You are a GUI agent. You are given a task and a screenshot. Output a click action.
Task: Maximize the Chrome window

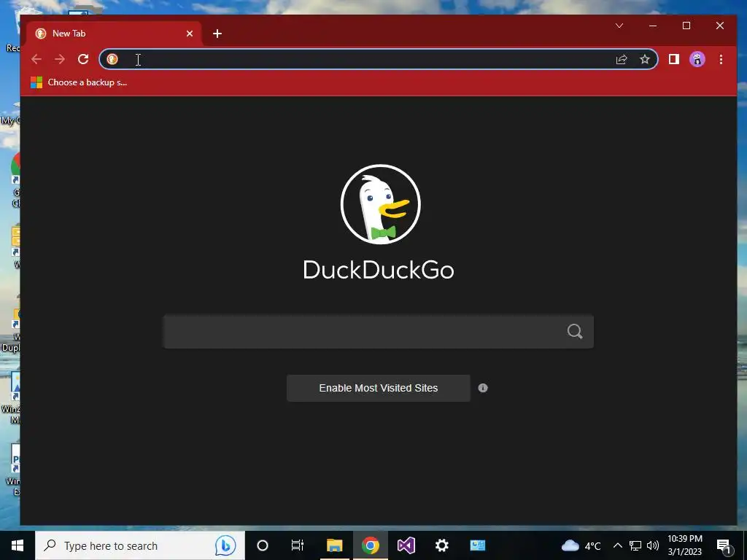pyautogui.click(x=686, y=26)
